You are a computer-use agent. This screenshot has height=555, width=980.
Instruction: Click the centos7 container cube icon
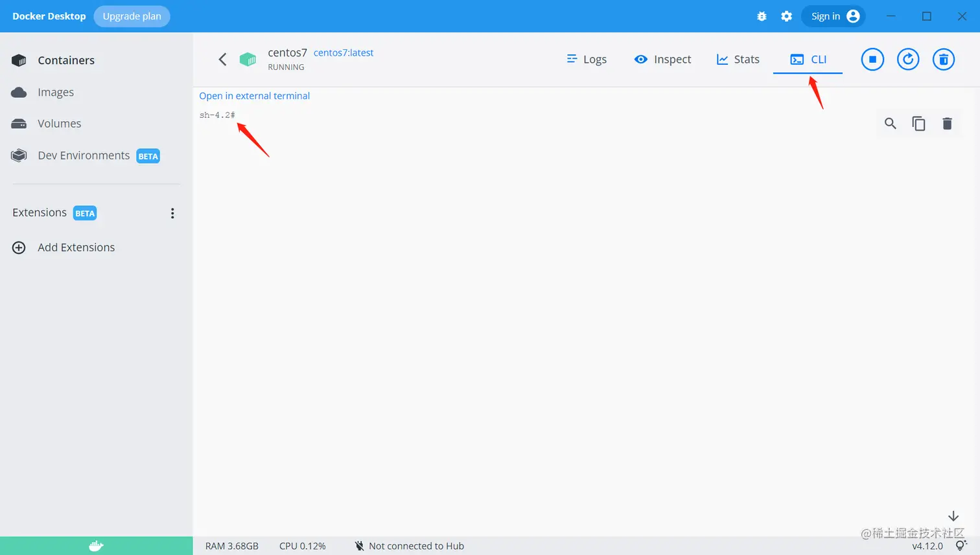point(248,60)
